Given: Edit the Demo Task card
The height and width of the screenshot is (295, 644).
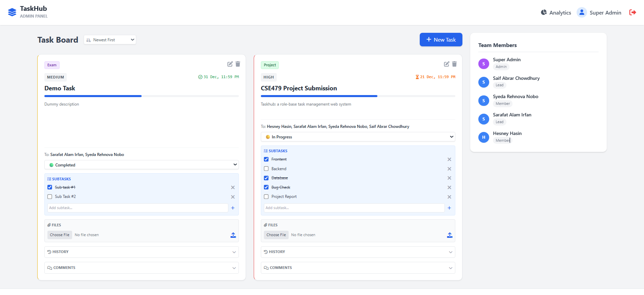Looking at the screenshot, I should pos(230,64).
